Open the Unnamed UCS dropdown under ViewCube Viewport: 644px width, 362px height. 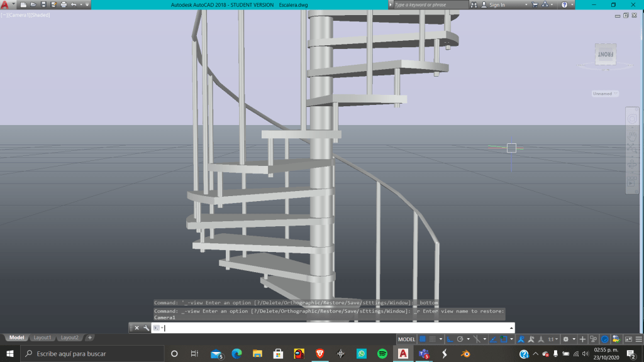tap(605, 94)
